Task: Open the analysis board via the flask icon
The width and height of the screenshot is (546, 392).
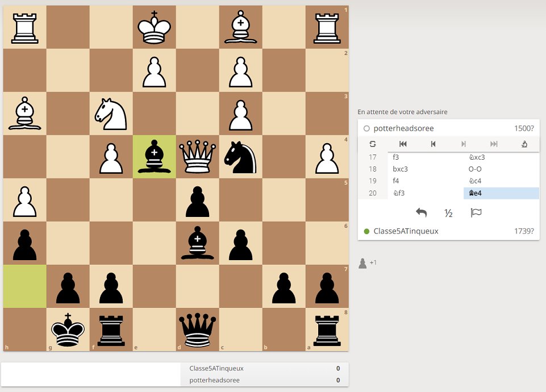Action: coord(524,144)
